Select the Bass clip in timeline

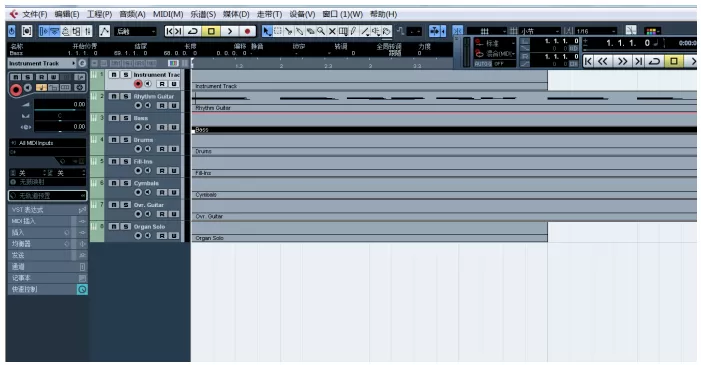[444, 123]
